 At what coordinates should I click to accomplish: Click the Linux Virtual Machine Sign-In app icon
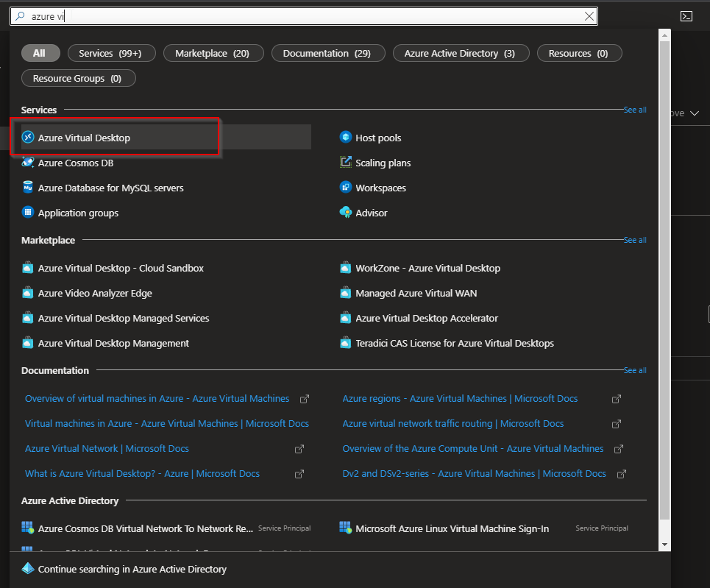(x=346, y=528)
